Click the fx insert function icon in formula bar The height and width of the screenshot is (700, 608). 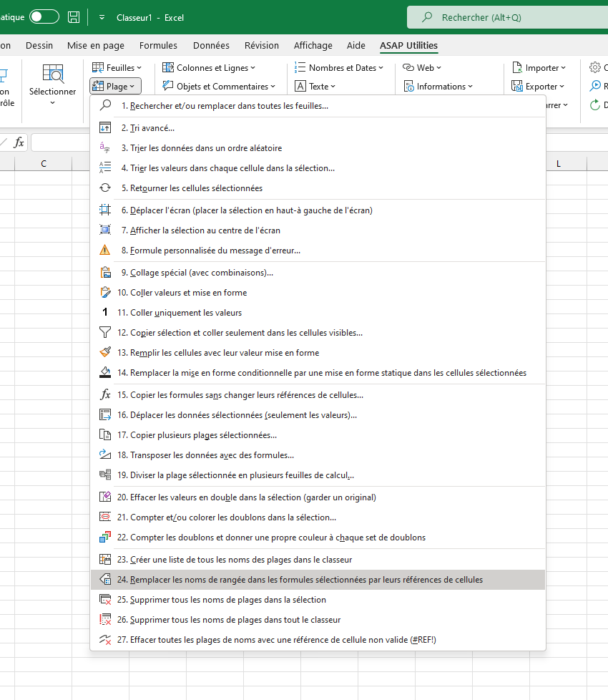[x=19, y=142]
